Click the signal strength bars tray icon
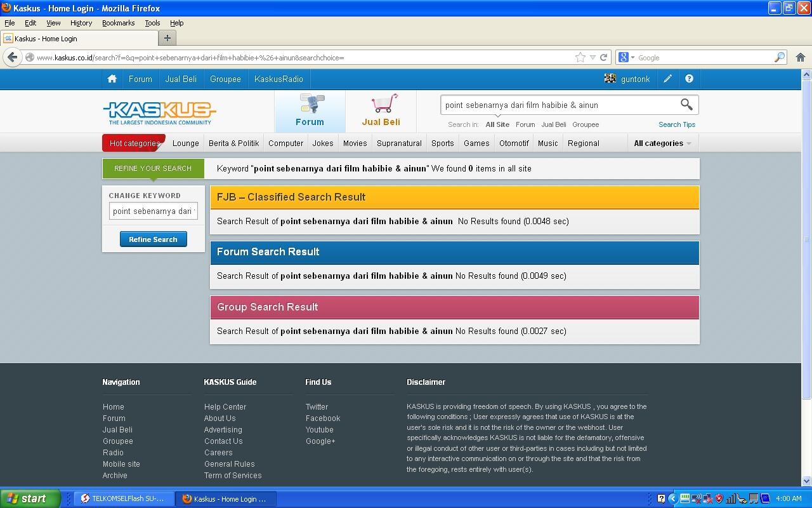Image resolution: width=812 pixels, height=508 pixels. pyautogui.click(x=731, y=498)
